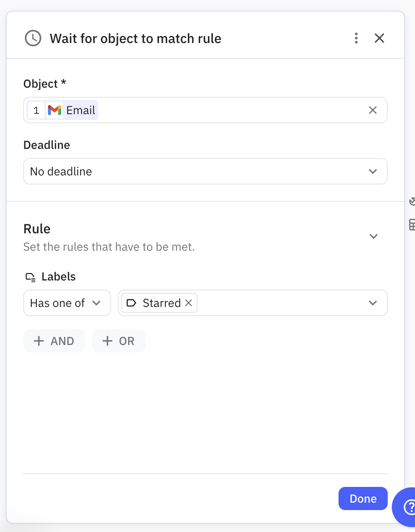Click the Gmail icon inside the Email chip
The image size is (415, 532).
(54, 110)
